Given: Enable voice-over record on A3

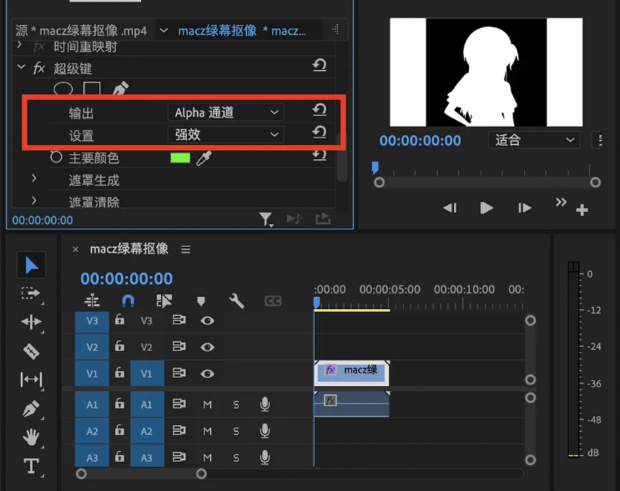Looking at the screenshot, I should click(265, 457).
